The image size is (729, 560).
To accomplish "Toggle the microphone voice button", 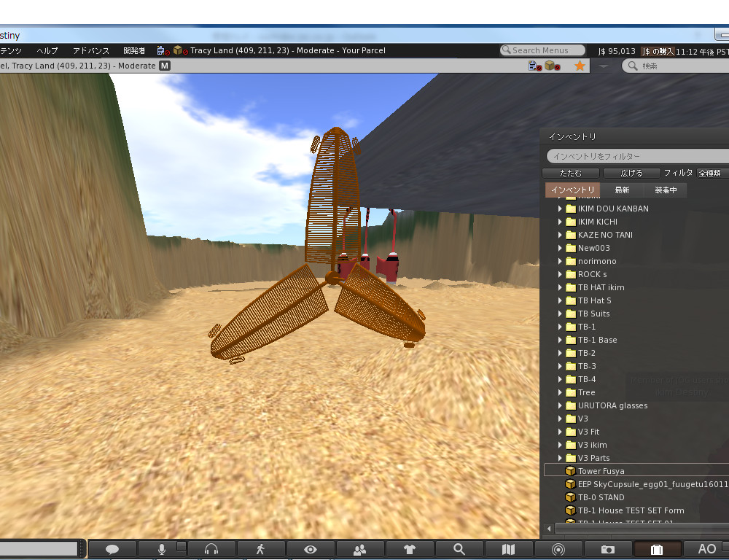I will (161, 549).
